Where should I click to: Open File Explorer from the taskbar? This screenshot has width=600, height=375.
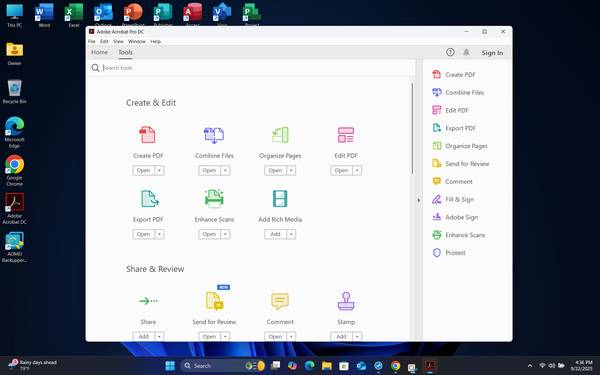click(326, 366)
